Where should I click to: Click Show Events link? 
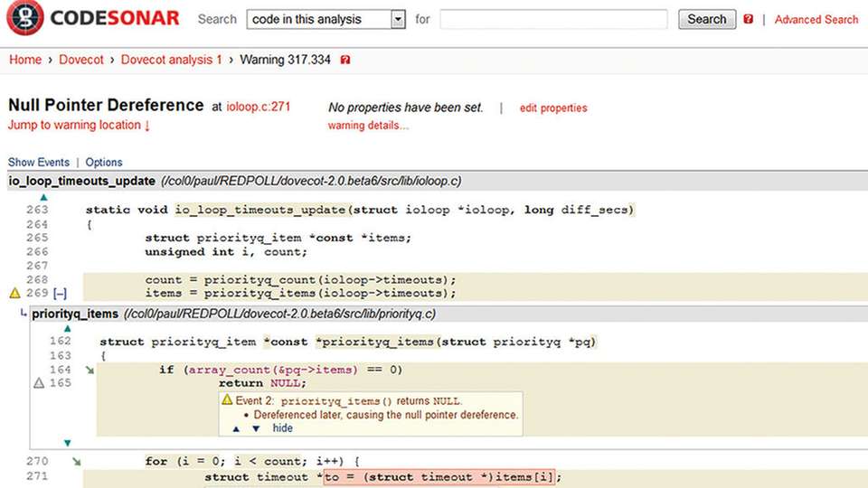click(x=39, y=162)
